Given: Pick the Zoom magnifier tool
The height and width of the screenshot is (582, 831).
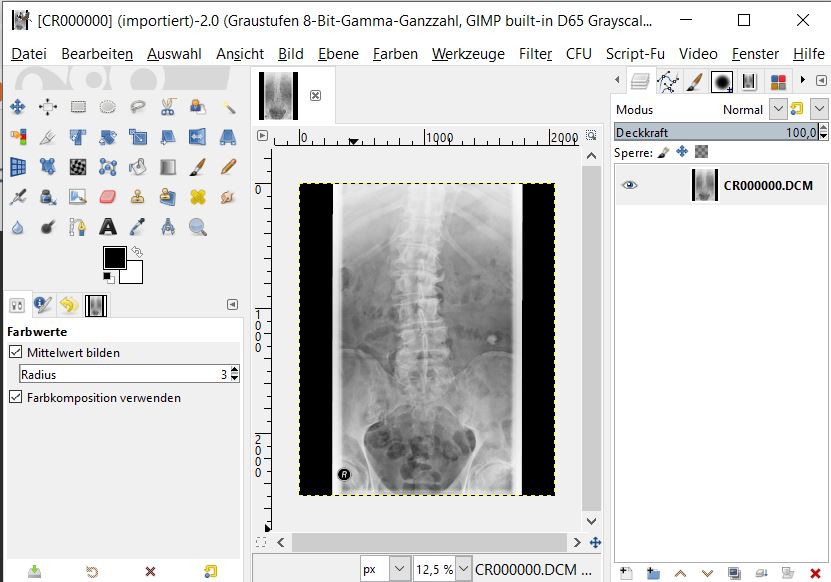Looking at the screenshot, I should [198, 227].
